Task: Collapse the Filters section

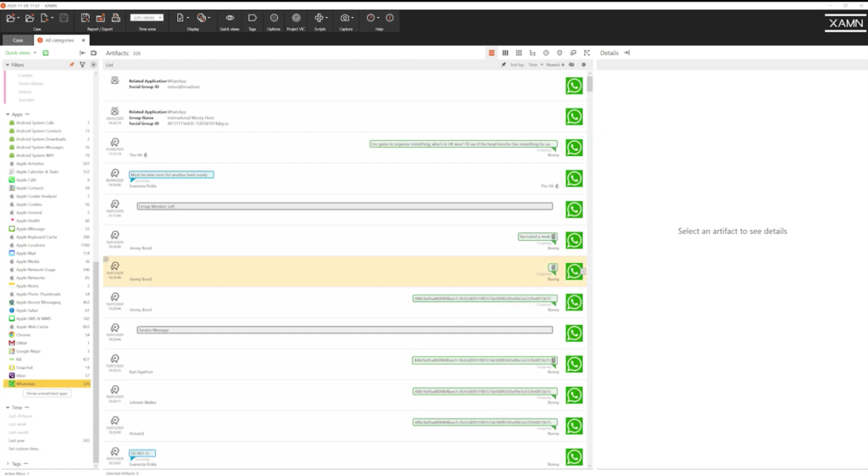Action: (8, 64)
